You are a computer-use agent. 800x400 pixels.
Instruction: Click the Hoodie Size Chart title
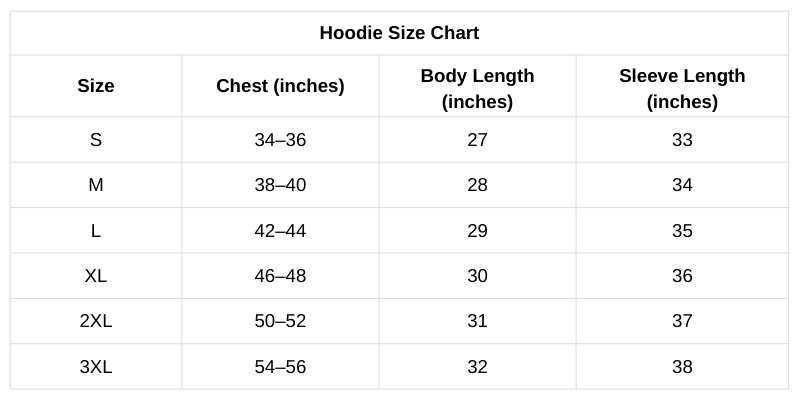(x=399, y=33)
